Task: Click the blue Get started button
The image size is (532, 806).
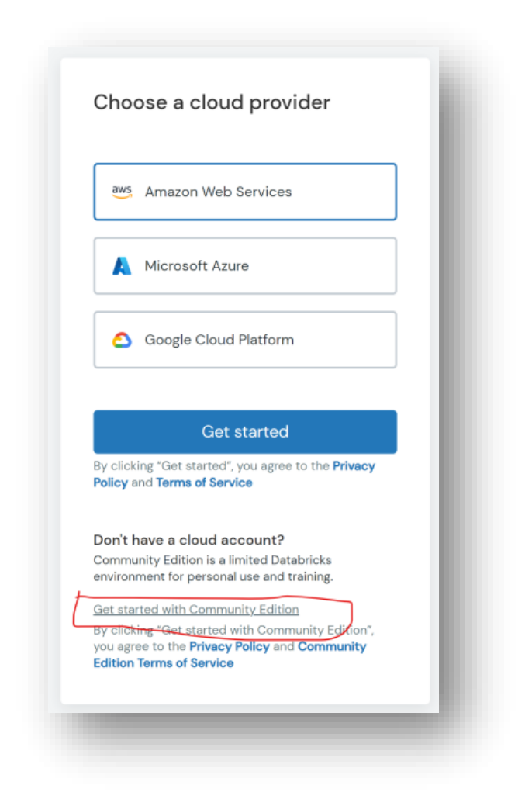Action: click(245, 432)
